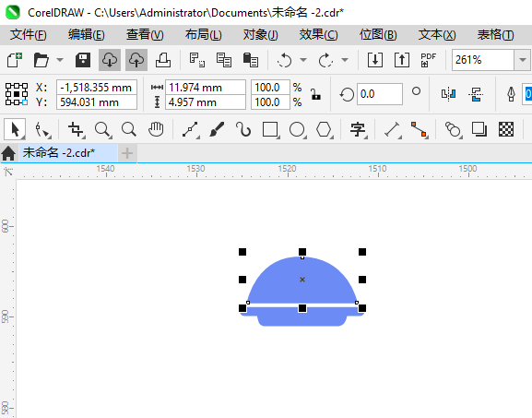Image resolution: width=532 pixels, height=418 pixels.
Task: Select the Zoom tool
Action: 102,129
